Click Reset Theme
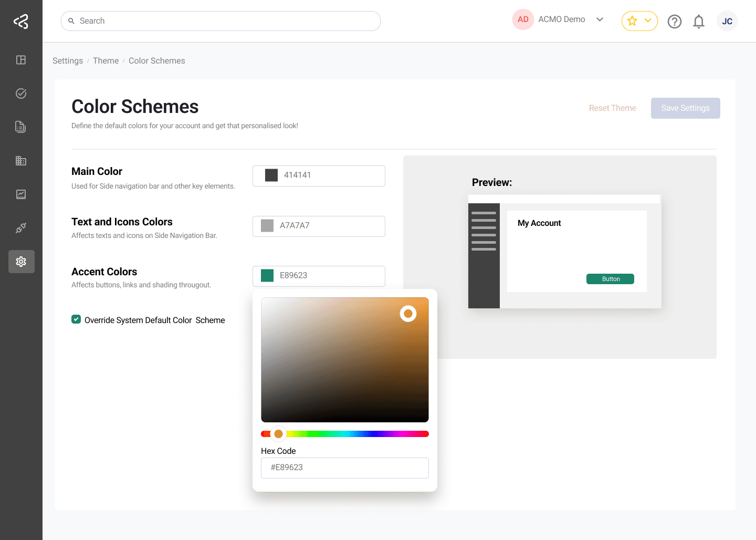 point(612,108)
